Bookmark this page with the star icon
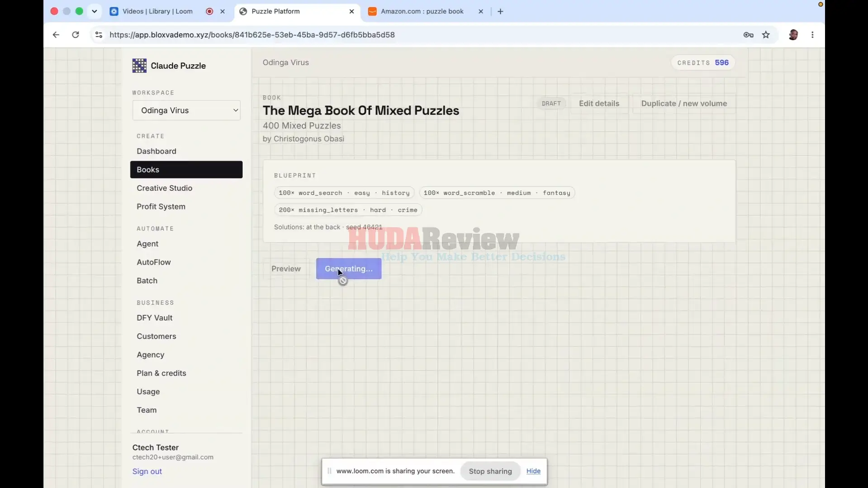Screen dimensions: 868x488 point(766,35)
